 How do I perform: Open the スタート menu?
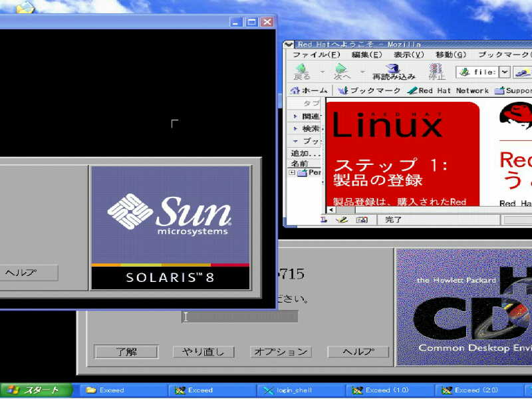click(x=37, y=390)
